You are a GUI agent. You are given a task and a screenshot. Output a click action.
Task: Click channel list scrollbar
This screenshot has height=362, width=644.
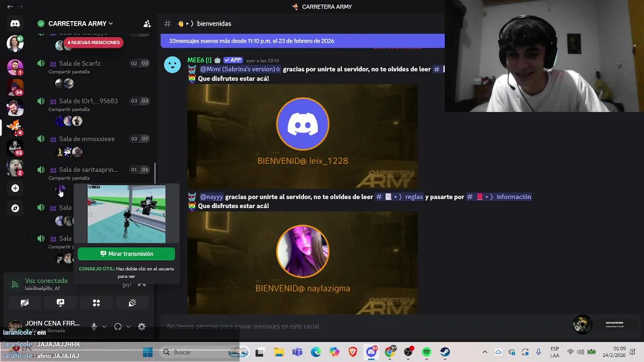(x=155, y=173)
